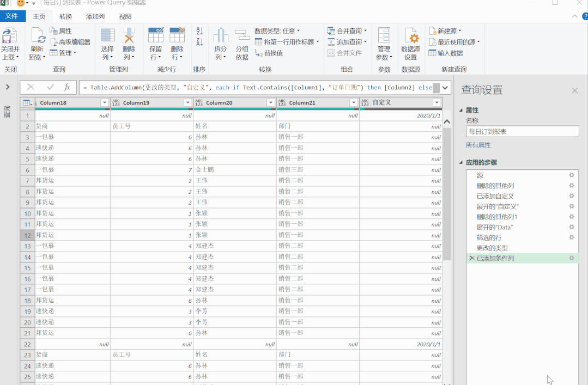Click the fx formula icon

tap(67, 87)
